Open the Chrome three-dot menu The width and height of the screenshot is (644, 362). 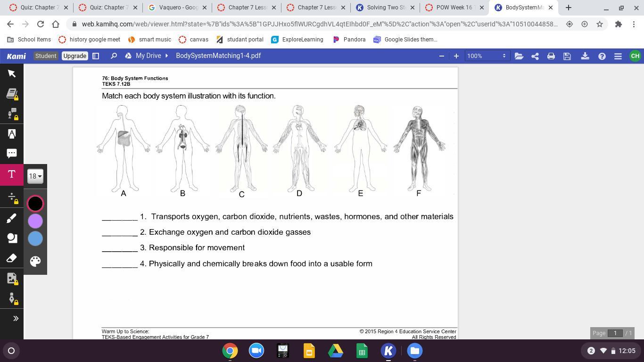click(633, 24)
